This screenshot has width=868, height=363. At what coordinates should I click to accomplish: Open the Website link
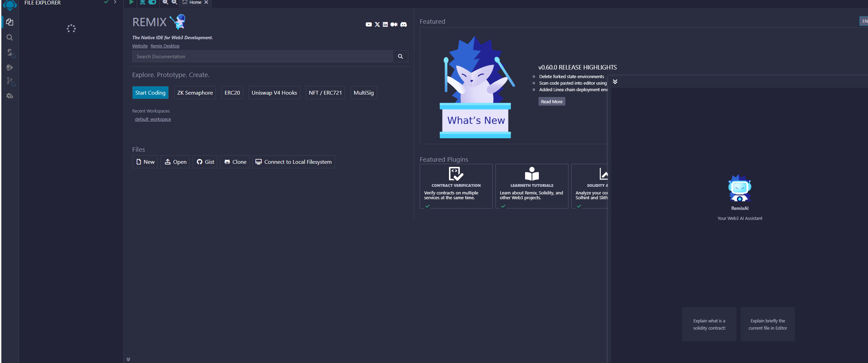point(140,46)
